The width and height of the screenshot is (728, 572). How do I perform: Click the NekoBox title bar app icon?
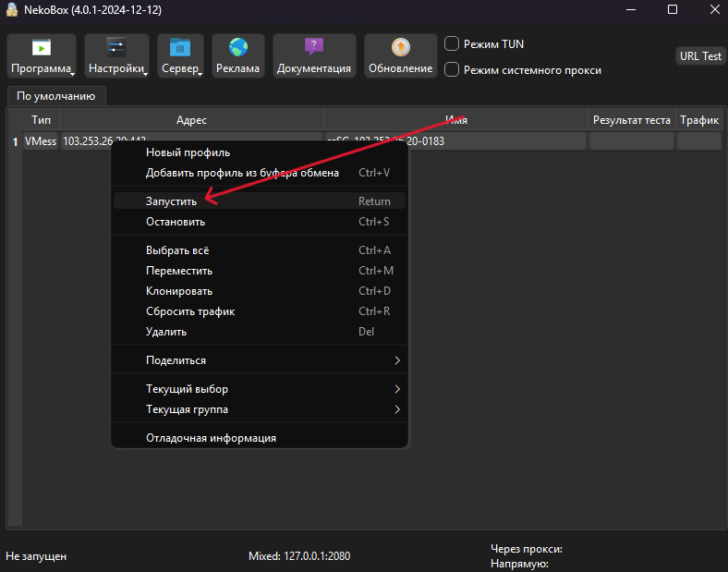12,10
